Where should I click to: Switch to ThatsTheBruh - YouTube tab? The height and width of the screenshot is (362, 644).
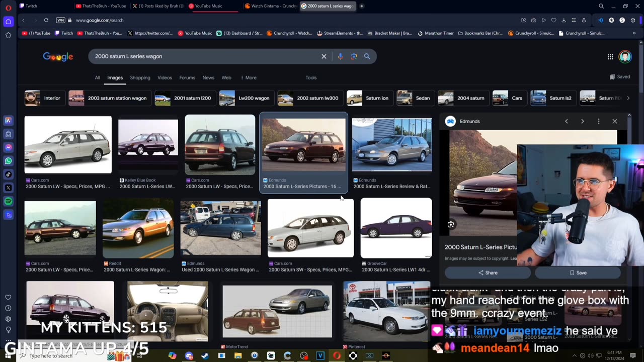point(101,6)
